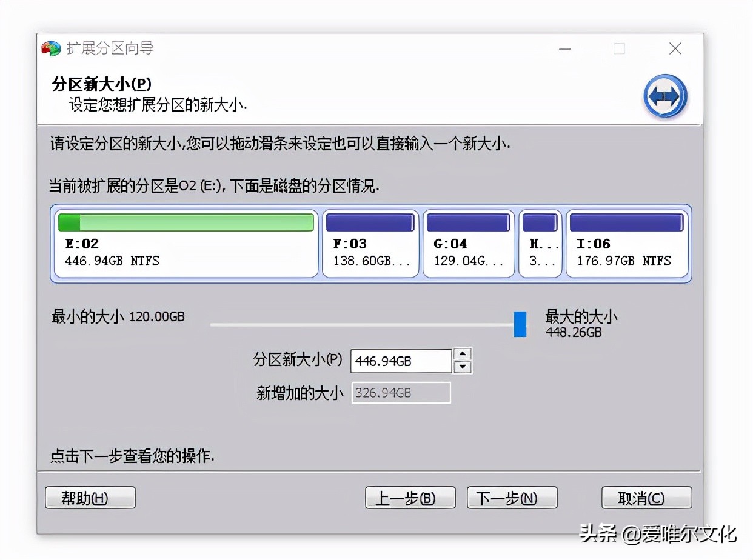Viewport: 753px width, 560px height.
Task: Click the 取消(C) button
Action: pos(646,498)
